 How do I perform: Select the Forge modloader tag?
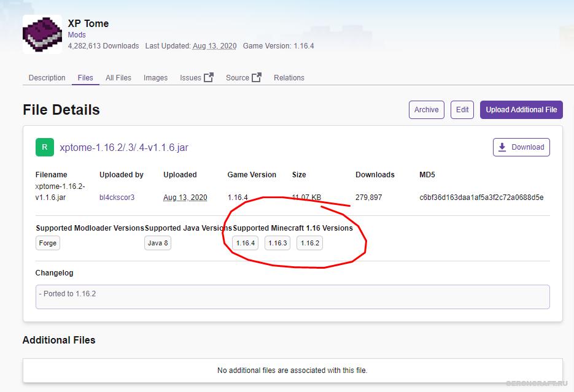[48, 243]
